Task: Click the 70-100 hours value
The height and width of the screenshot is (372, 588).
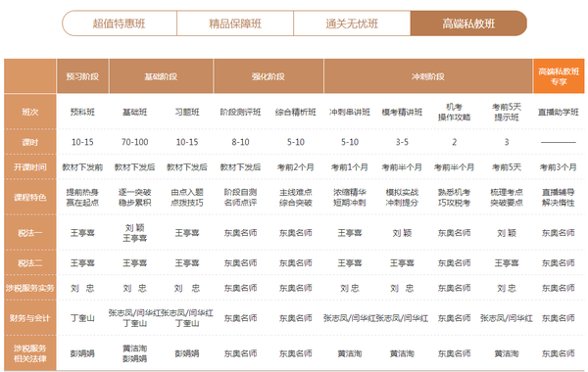Action: tap(134, 142)
